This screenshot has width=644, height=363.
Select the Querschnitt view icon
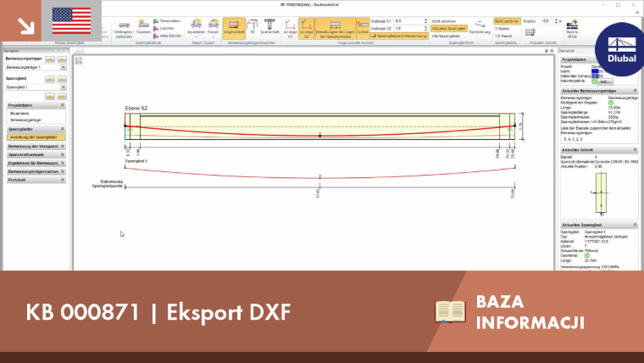pos(269,27)
